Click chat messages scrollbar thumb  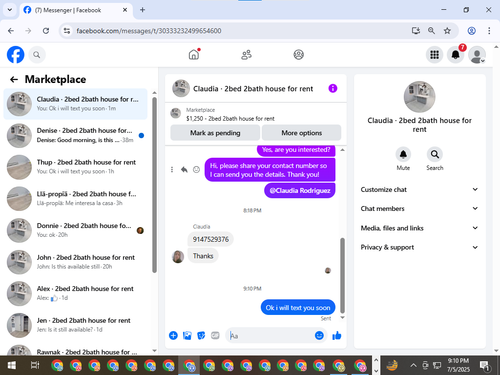click(342, 275)
